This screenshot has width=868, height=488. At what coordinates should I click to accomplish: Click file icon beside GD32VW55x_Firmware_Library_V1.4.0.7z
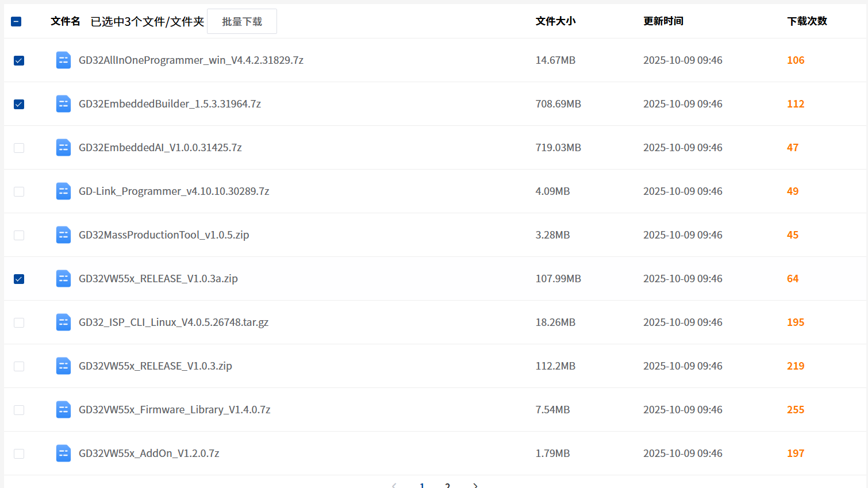tap(63, 410)
